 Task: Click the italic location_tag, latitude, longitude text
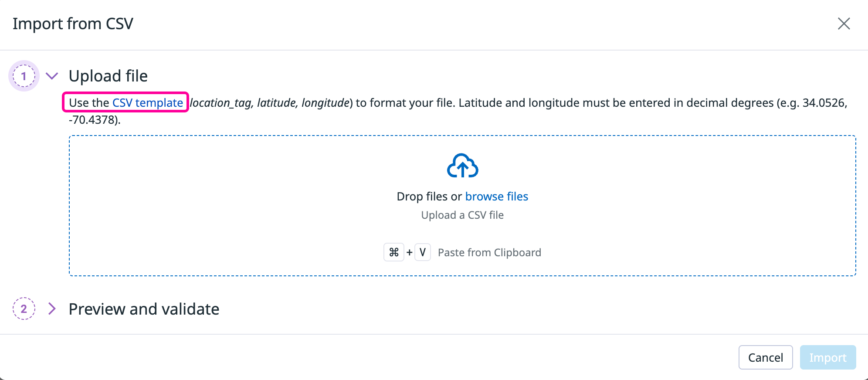point(270,103)
